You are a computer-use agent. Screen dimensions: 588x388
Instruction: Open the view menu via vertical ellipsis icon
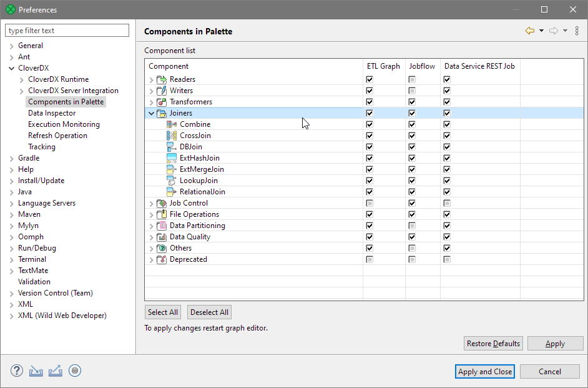(x=576, y=30)
